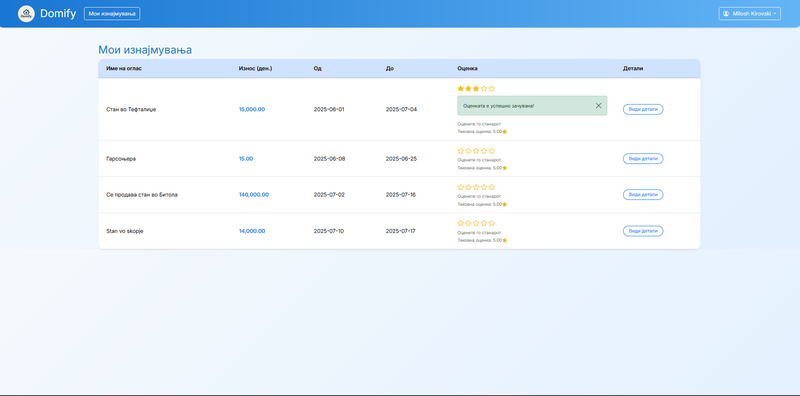View details for Се продава стан во Битола
The image size is (800, 396).
[643, 194]
